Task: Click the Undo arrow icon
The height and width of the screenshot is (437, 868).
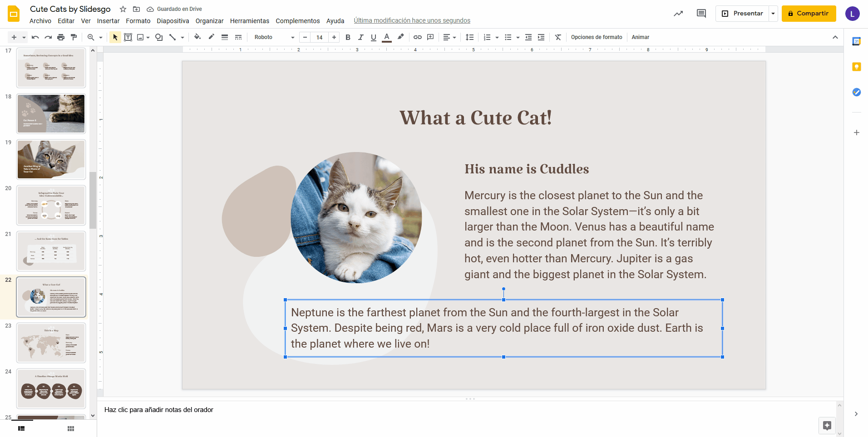Action: (x=35, y=37)
